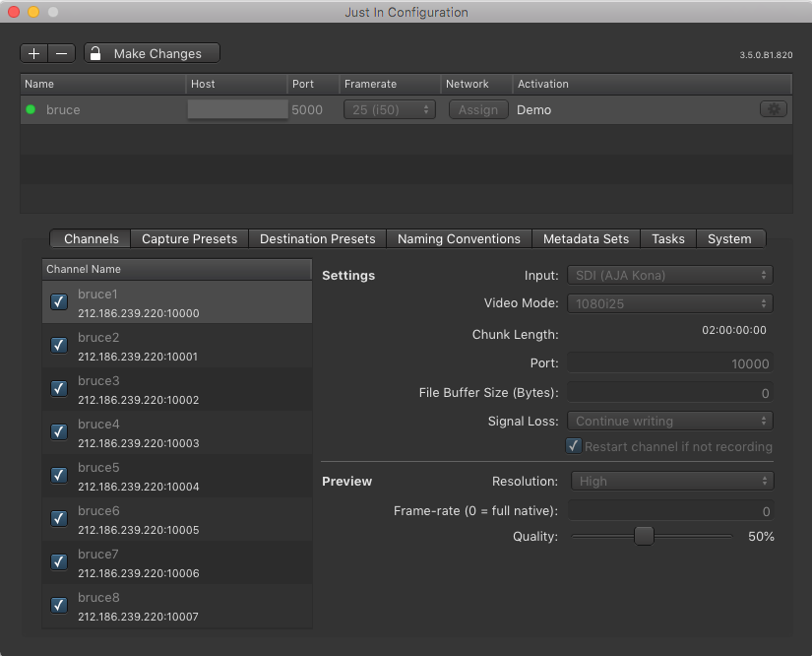Click the lock icon to make changes
Viewport: 812px width, 656px height.
click(x=95, y=53)
